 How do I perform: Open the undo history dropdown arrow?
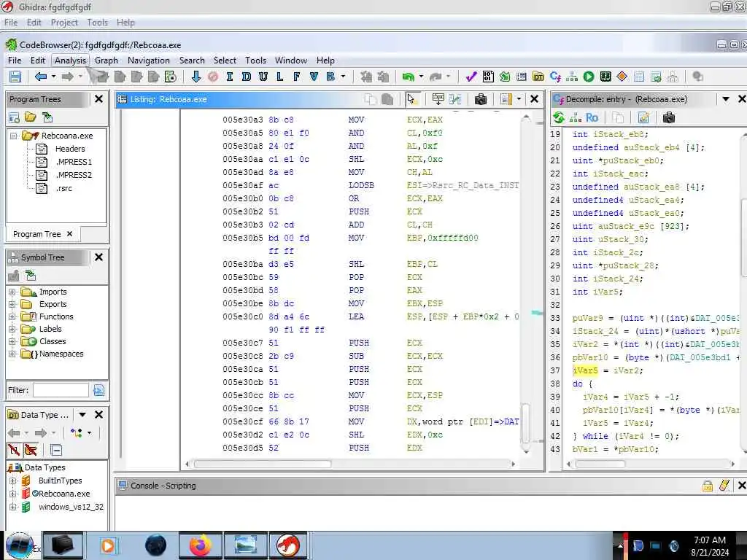[x=421, y=76]
